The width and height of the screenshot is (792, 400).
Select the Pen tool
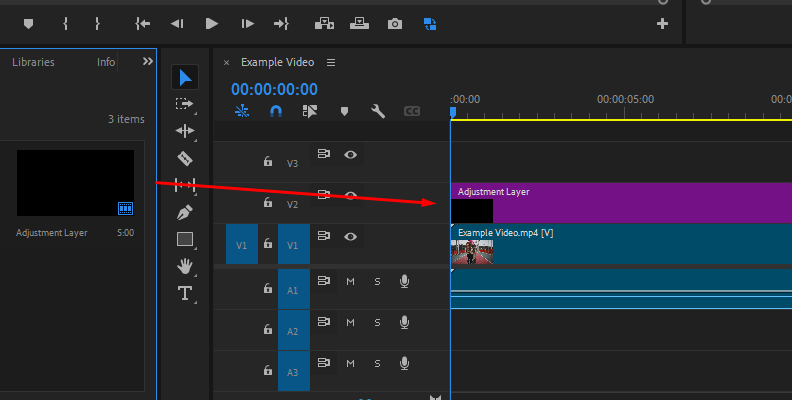click(x=185, y=212)
